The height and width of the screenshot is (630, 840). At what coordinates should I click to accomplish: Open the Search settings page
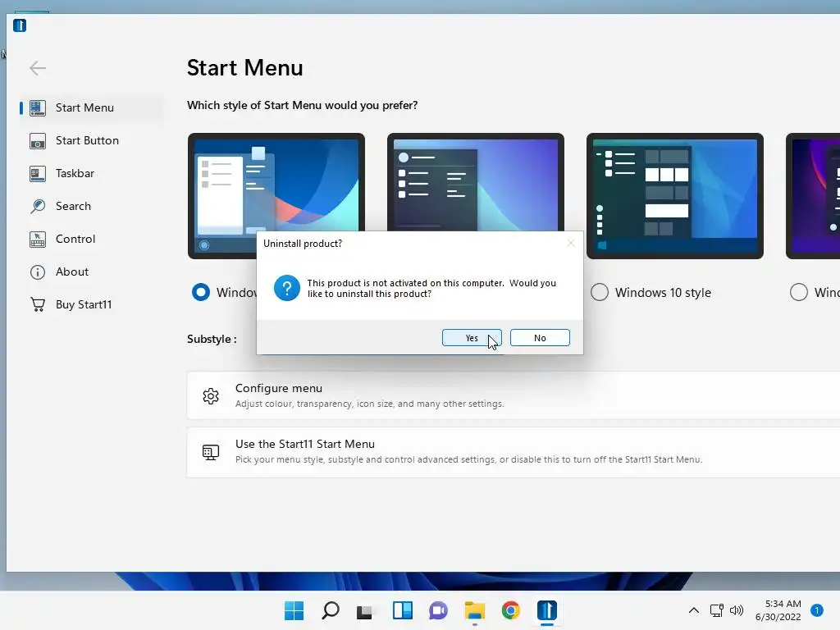click(92, 206)
